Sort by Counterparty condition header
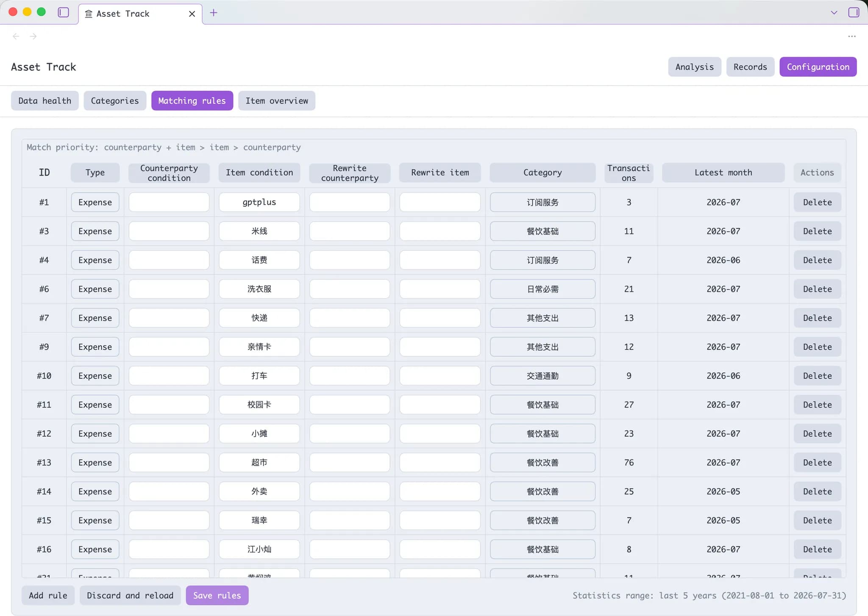This screenshot has height=616, width=868. pyautogui.click(x=169, y=172)
